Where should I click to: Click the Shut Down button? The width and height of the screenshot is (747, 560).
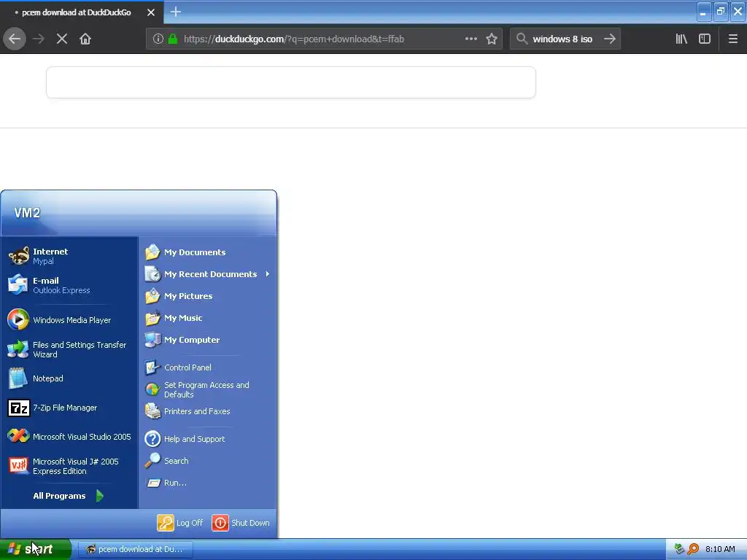(241, 523)
